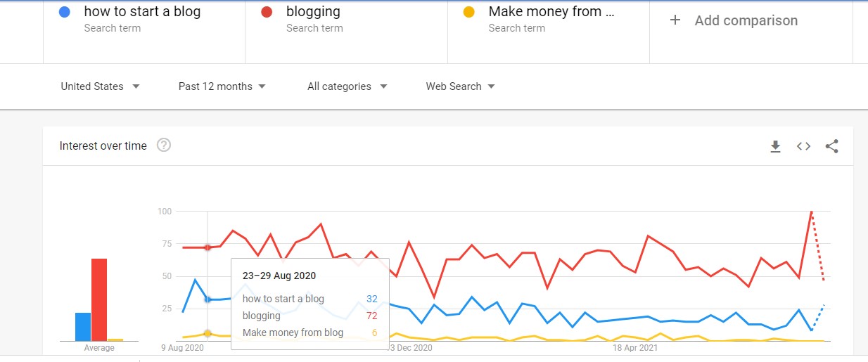This screenshot has width=868, height=362.
Task: Open the Interest over time help icon
Action: pos(164,146)
